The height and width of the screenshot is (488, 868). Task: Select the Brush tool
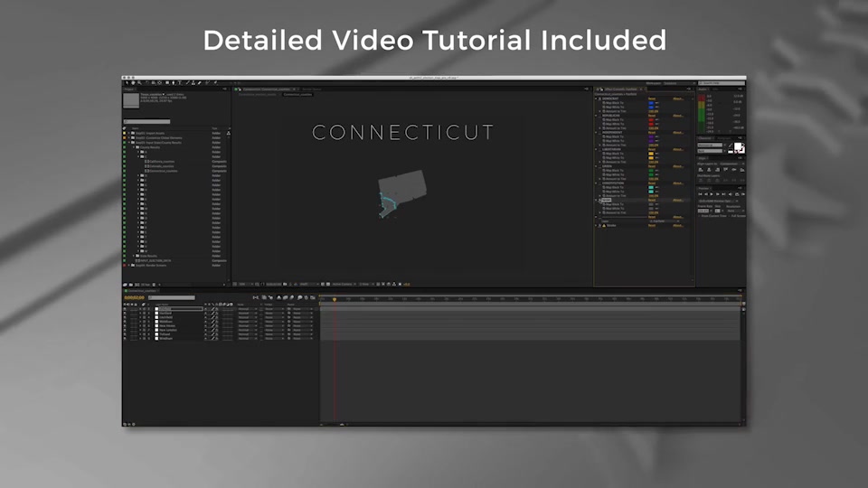188,83
